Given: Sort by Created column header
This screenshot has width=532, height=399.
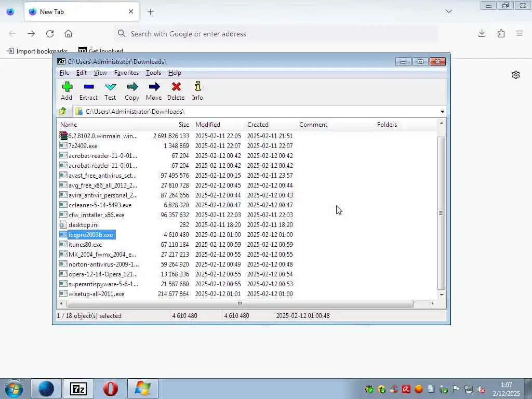Looking at the screenshot, I should (x=270, y=125).
